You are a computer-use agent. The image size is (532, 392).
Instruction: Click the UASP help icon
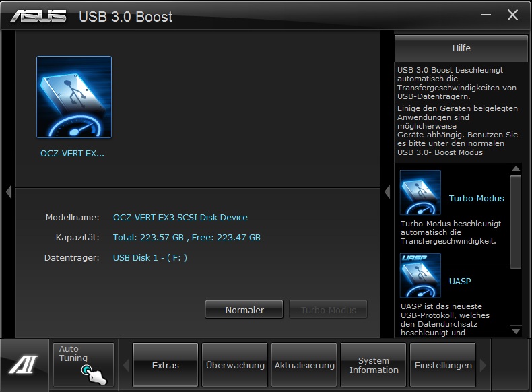click(420, 275)
